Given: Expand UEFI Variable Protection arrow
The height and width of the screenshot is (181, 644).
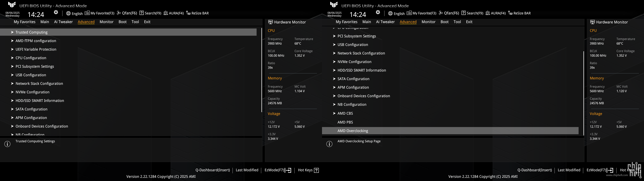Looking at the screenshot, I should 12,49.
